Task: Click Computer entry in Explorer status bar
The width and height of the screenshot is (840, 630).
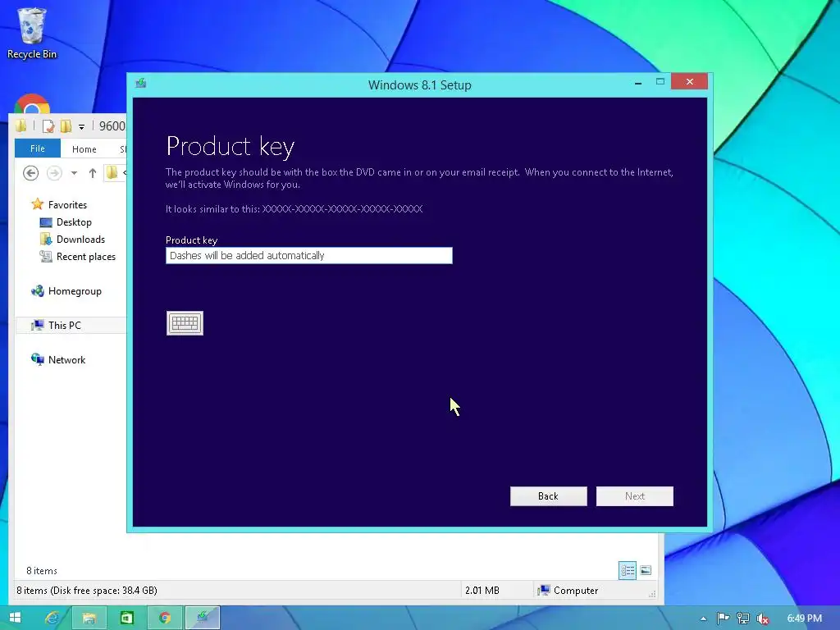Action: coord(568,591)
